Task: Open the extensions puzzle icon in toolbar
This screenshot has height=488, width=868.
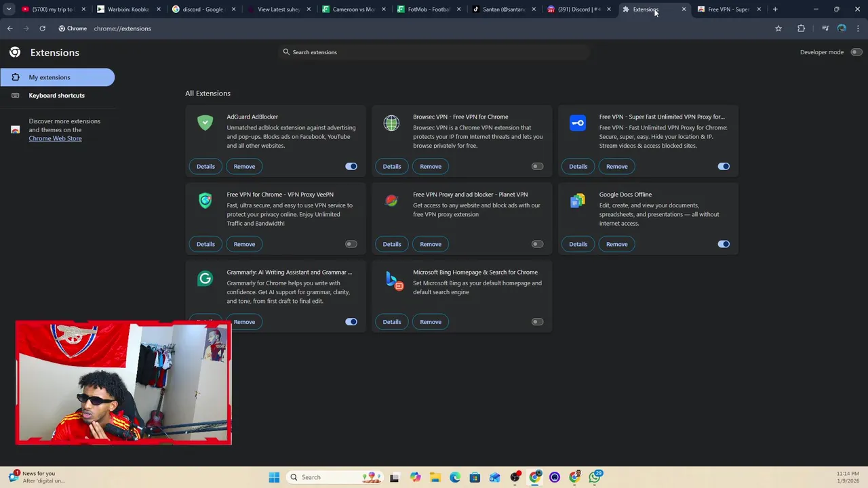Action: 801,28
